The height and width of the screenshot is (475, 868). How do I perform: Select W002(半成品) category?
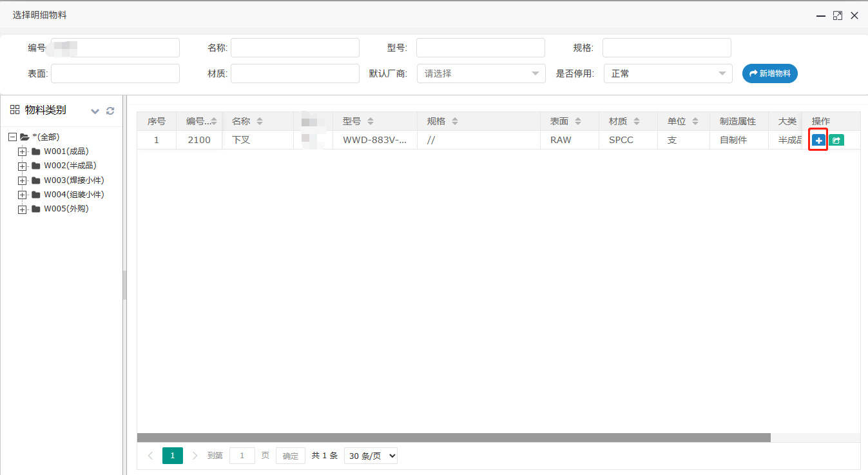pyautogui.click(x=70, y=166)
